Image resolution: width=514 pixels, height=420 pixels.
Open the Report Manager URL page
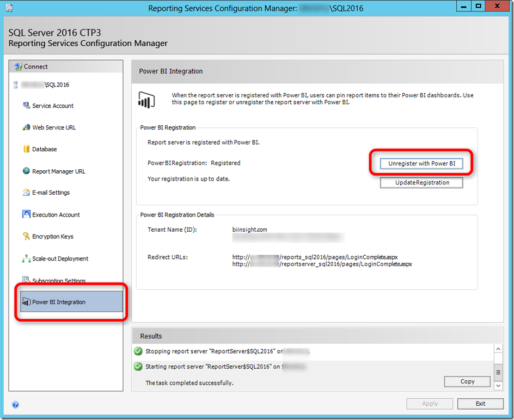(x=59, y=171)
